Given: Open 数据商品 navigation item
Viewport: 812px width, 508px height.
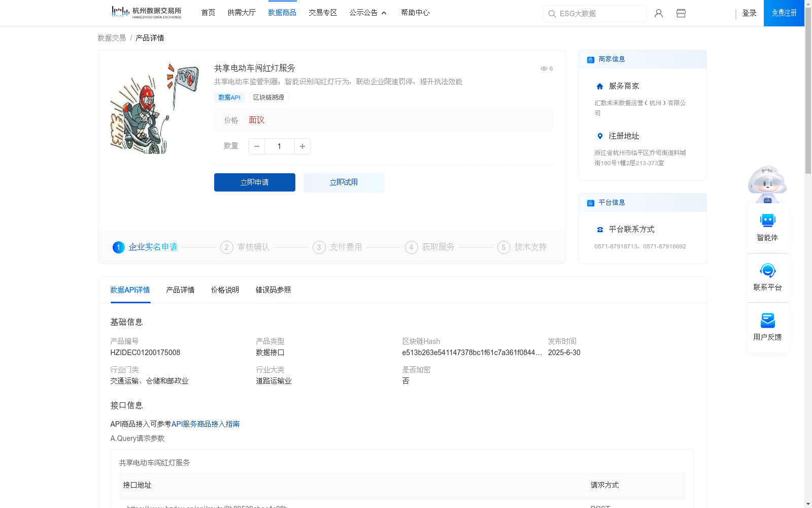Looking at the screenshot, I should 282,13.
